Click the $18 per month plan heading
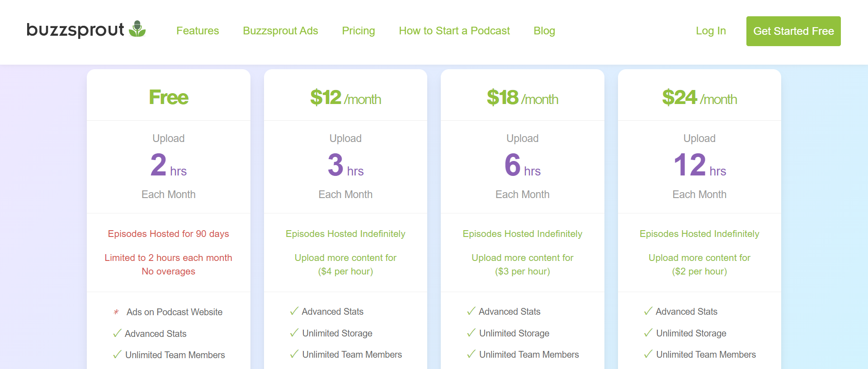The image size is (868, 369). point(522,98)
